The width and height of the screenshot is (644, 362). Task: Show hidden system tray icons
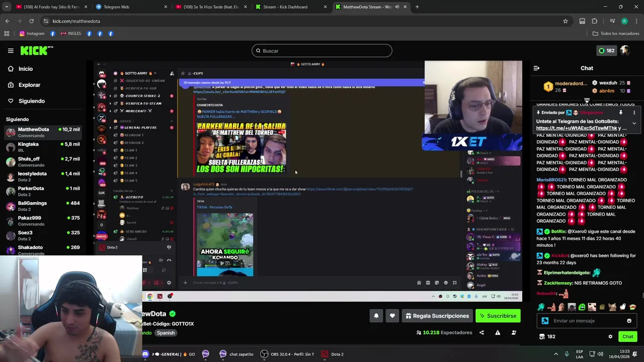(x=556, y=354)
